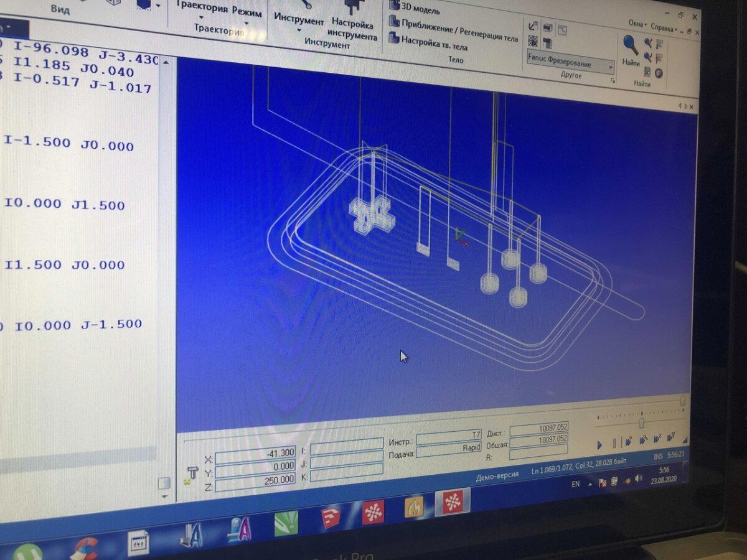Adjust the simulation speed slider handle
Viewport: 747px width, 560px height.
tap(641, 422)
